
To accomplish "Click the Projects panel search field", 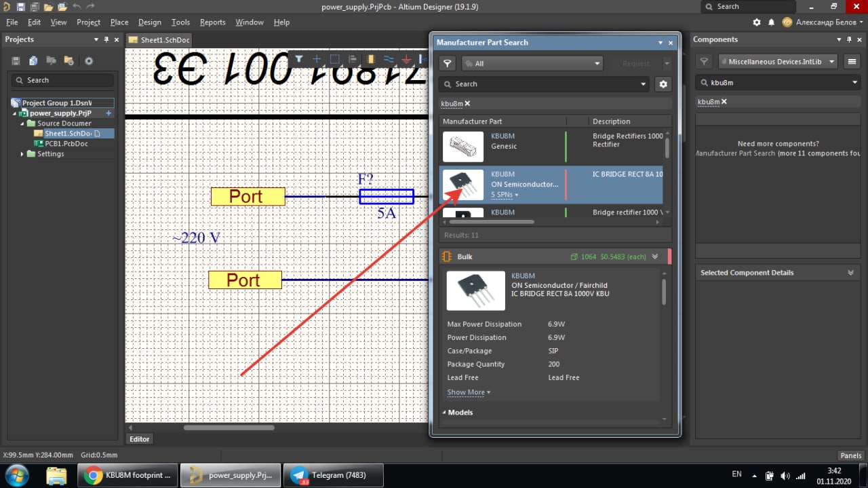I will click(62, 80).
